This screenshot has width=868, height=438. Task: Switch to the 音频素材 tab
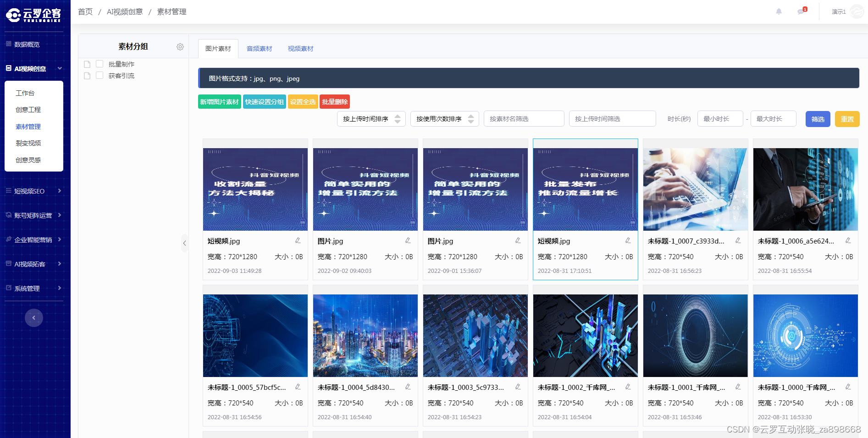259,49
